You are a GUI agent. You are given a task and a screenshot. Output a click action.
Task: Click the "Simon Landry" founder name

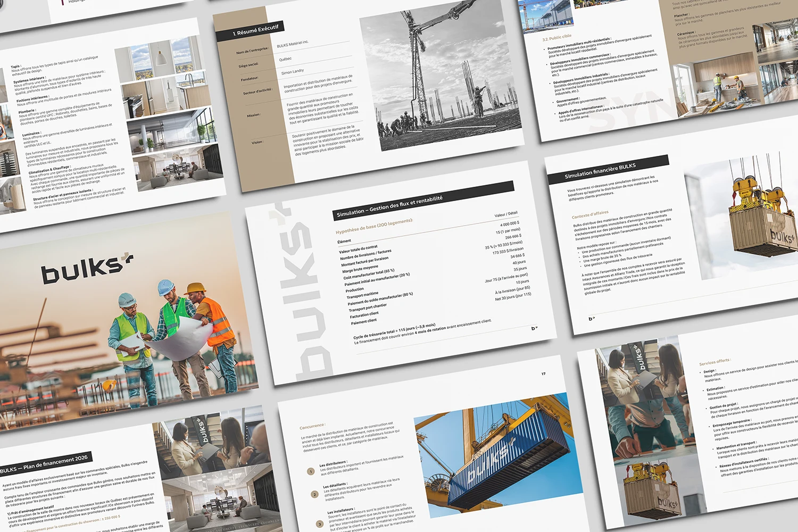(x=293, y=71)
